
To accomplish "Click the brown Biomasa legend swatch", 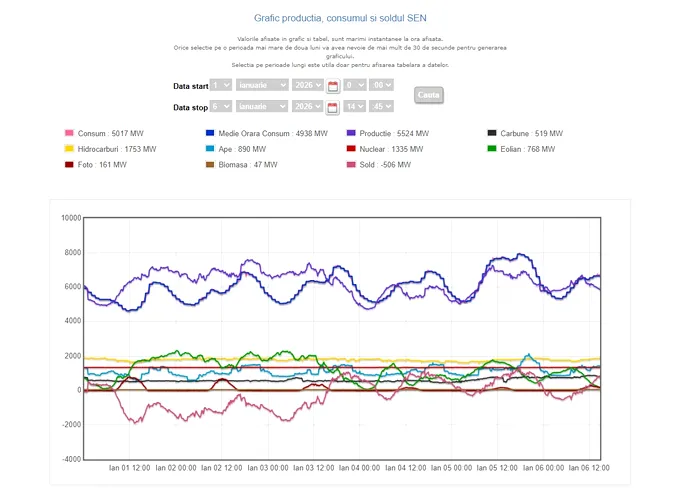I will tap(210, 165).
